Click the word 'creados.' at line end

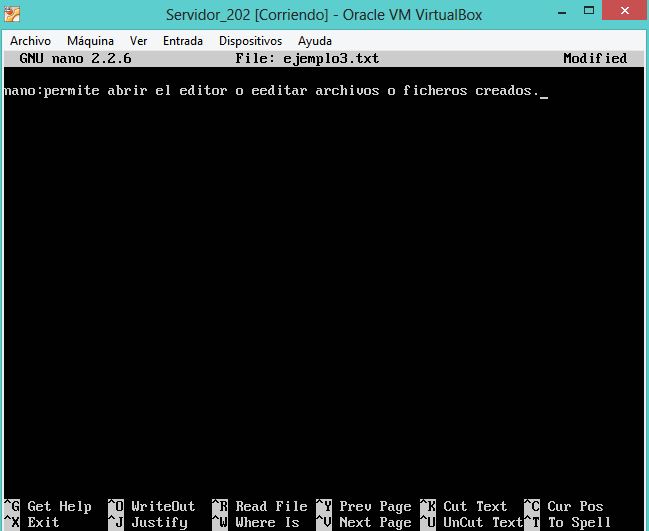pos(507,91)
